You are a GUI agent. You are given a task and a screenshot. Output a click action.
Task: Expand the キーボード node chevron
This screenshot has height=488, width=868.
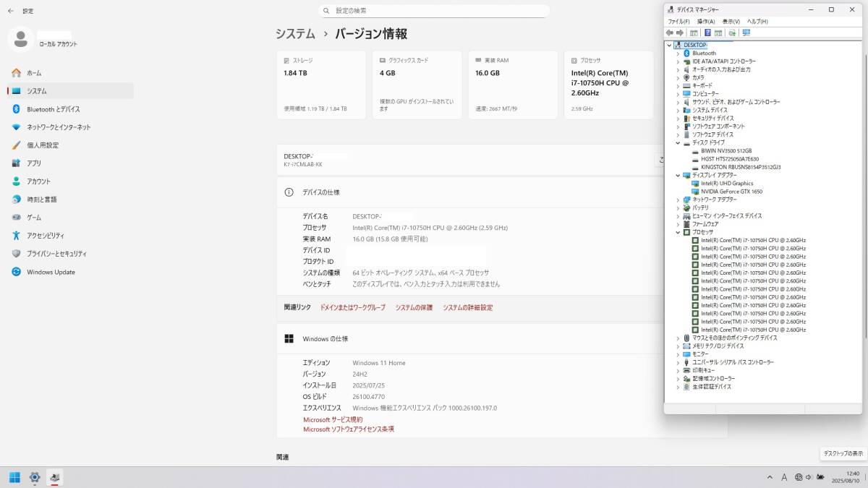(x=678, y=85)
